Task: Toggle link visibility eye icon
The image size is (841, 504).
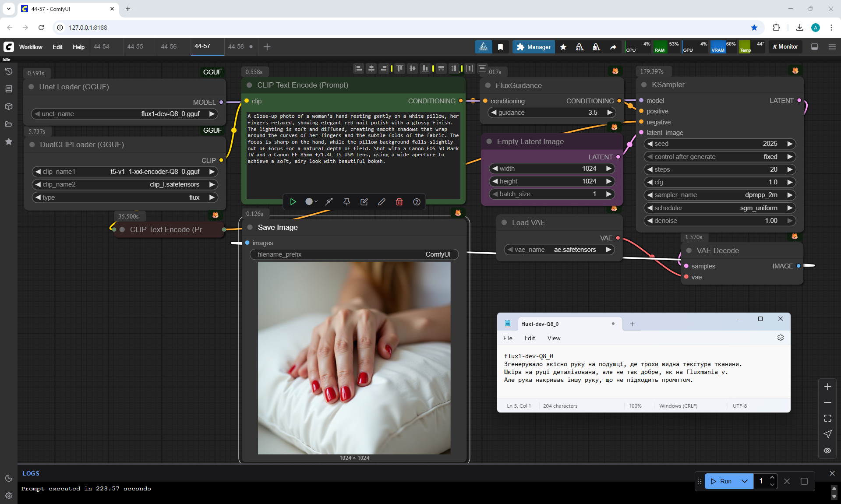Action: 827,450
